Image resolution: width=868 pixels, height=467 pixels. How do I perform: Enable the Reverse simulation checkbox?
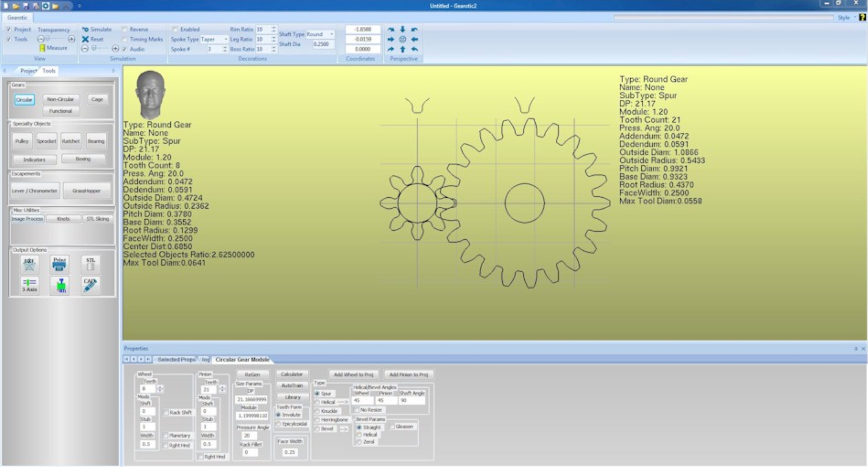[x=124, y=30]
